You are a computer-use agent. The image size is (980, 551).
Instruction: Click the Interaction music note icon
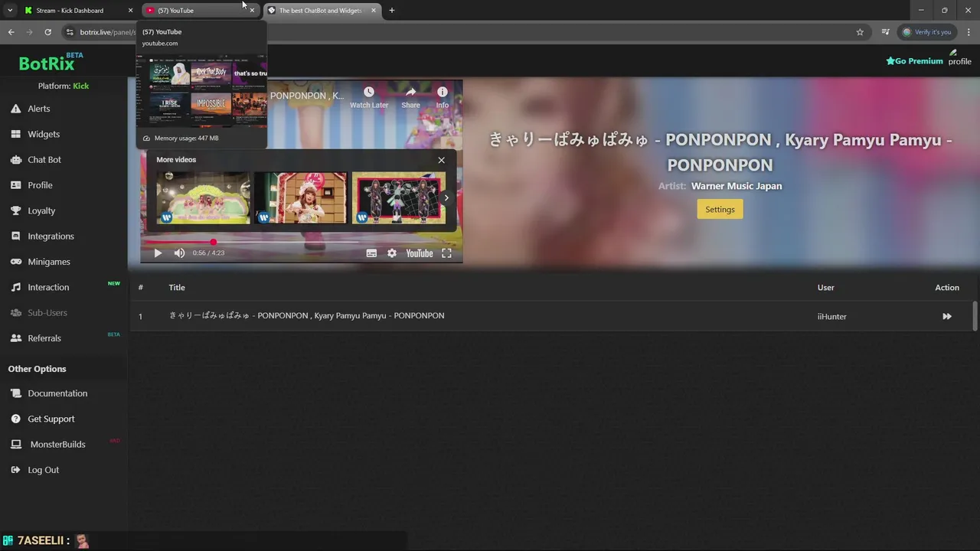click(x=15, y=287)
